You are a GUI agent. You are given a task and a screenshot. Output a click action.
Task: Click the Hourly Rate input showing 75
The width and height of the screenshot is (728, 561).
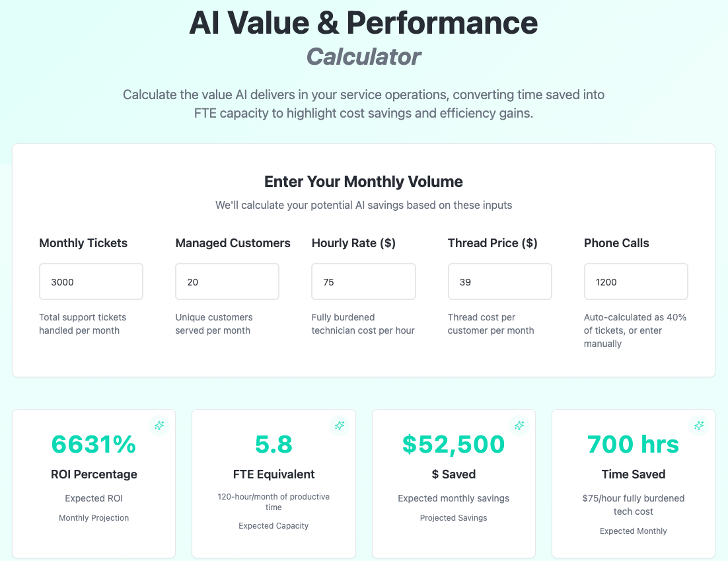(x=363, y=281)
